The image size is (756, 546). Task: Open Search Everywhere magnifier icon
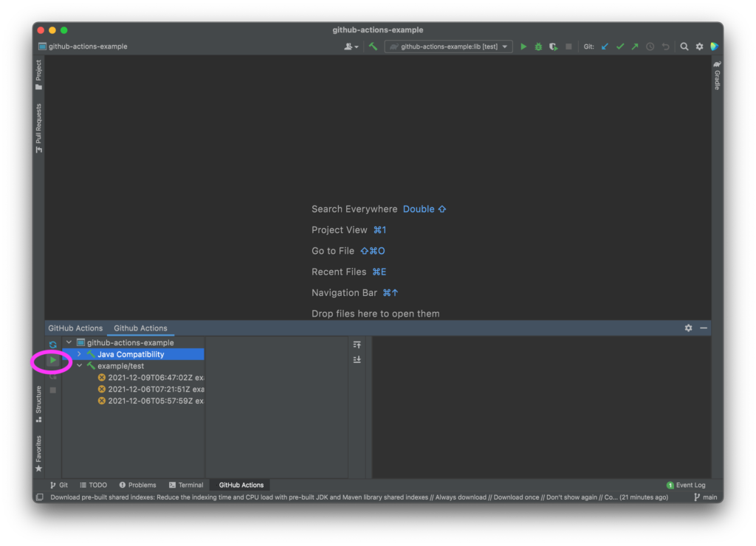point(684,46)
